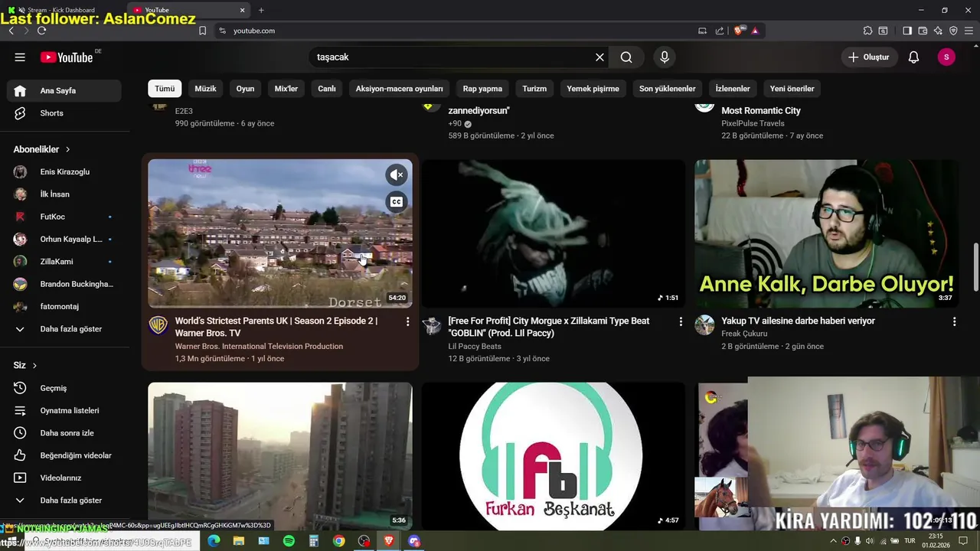Expand Daha fazla göster under Siz

(x=64, y=500)
